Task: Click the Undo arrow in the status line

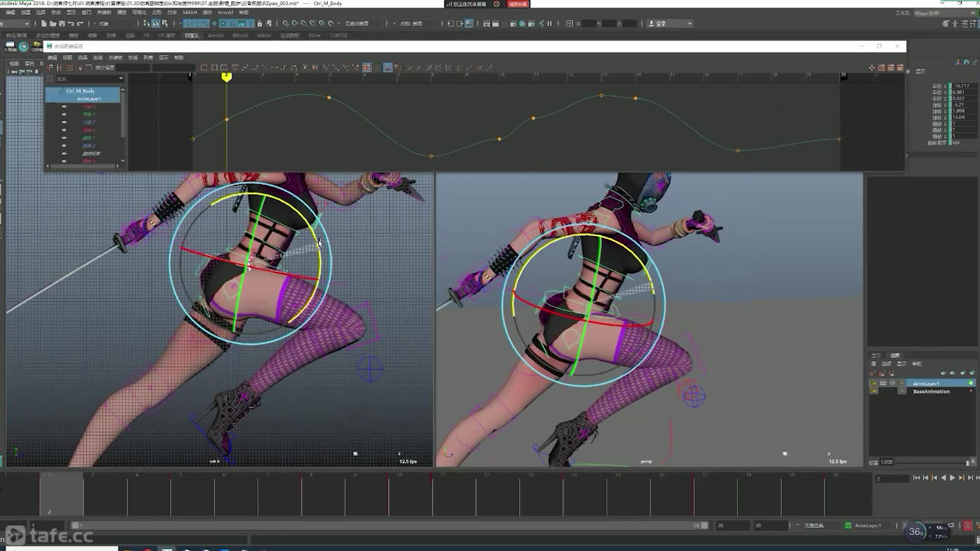Action: pos(71,23)
